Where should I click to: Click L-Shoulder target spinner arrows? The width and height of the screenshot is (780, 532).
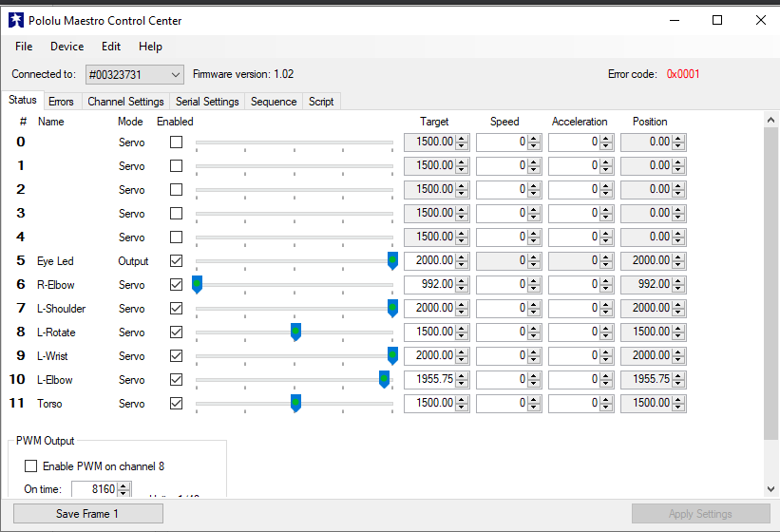click(462, 308)
